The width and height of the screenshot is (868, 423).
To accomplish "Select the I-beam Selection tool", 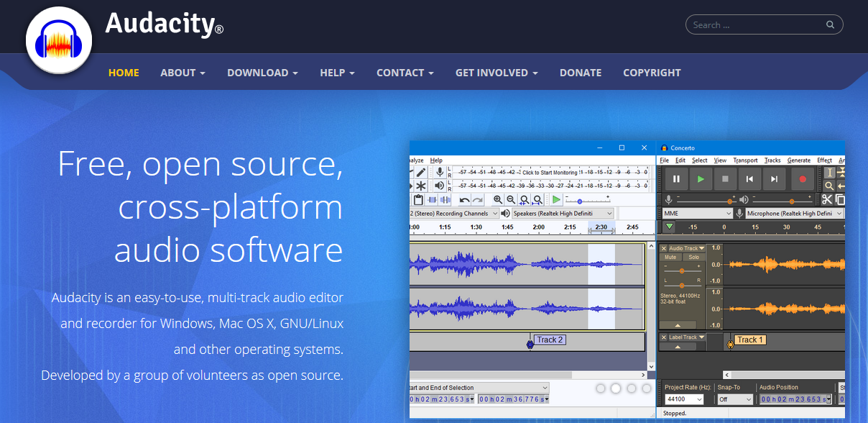I will [829, 173].
